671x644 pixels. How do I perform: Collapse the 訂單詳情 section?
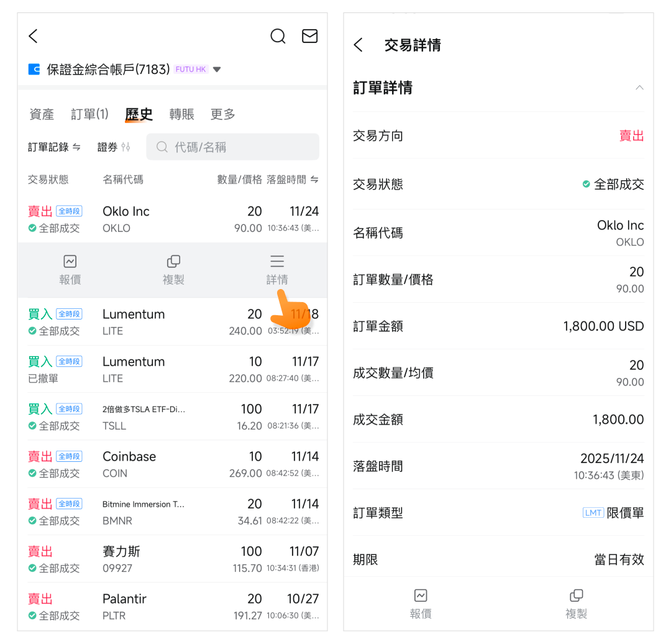coord(639,88)
